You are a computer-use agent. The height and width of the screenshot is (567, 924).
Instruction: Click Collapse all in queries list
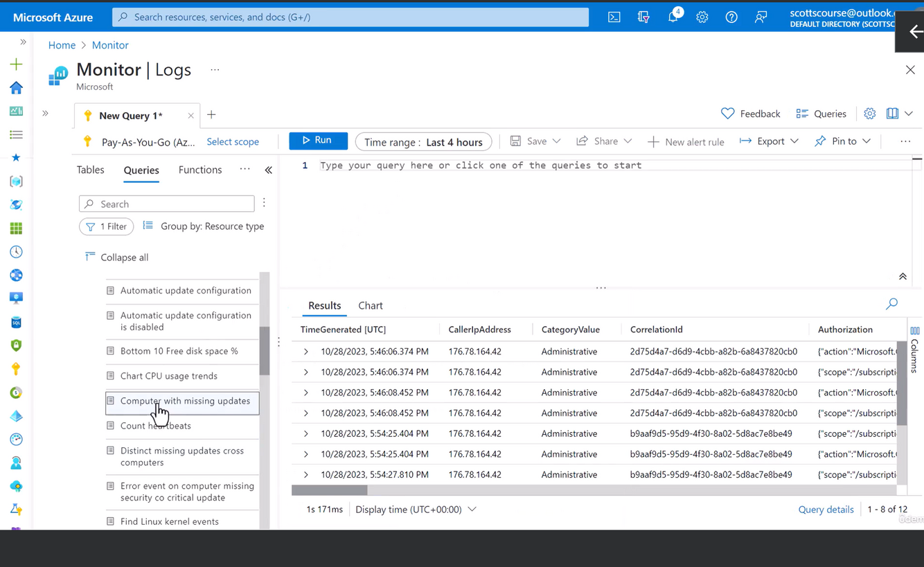point(116,258)
